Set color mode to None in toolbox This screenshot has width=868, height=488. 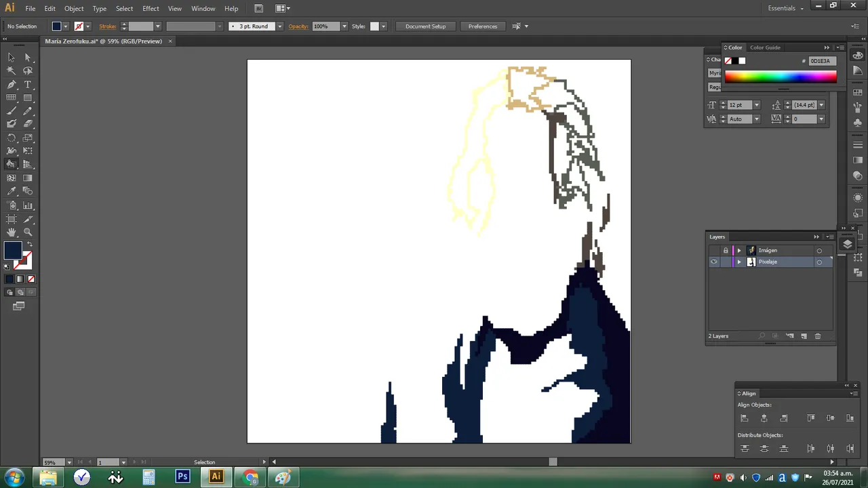(x=31, y=279)
